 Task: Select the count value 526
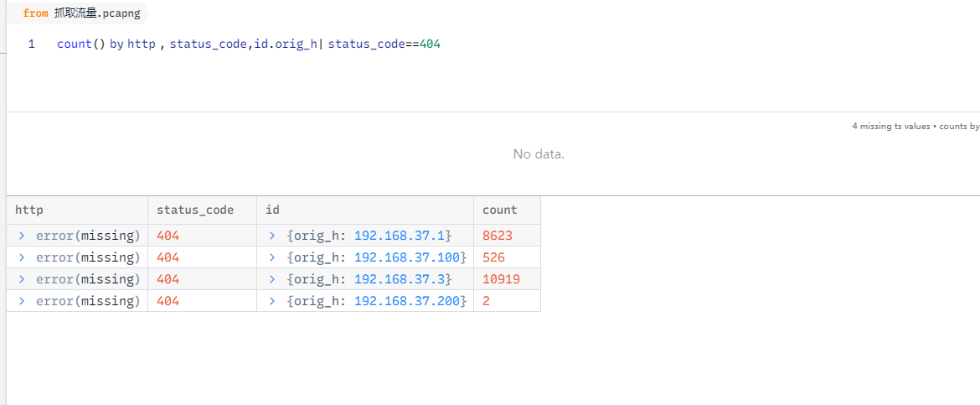point(493,257)
